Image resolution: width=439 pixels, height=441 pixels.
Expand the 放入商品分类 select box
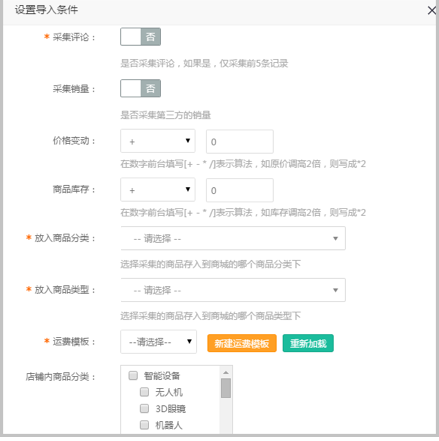tap(233, 238)
